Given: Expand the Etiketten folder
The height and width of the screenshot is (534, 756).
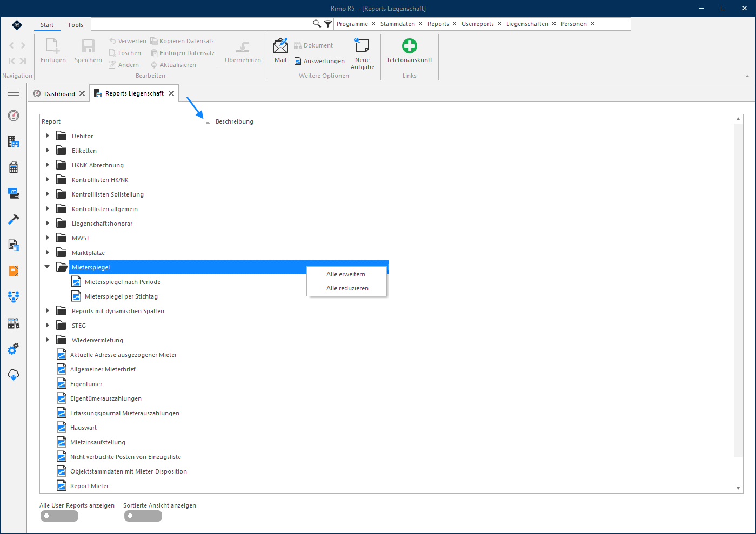Looking at the screenshot, I should click(x=48, y=151).
